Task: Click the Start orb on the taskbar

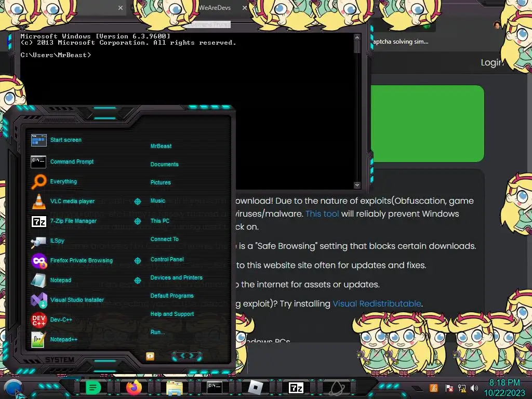Action: pyautogui.click(x=13, y=388)
